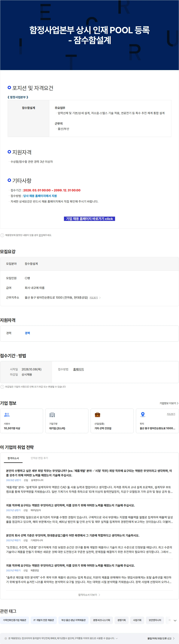Switch to the 인적성·면접 후기 tab

point(39,458)
